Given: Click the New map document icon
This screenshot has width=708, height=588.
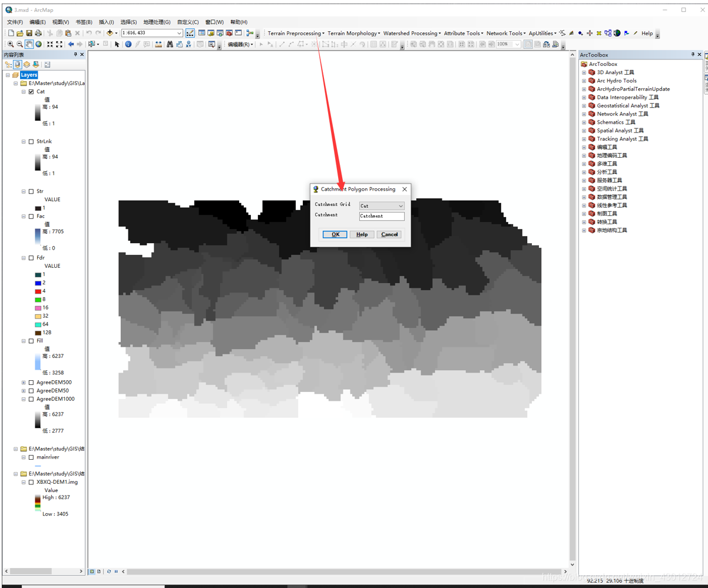Looking at the screenshot, I should pos(11,33).
